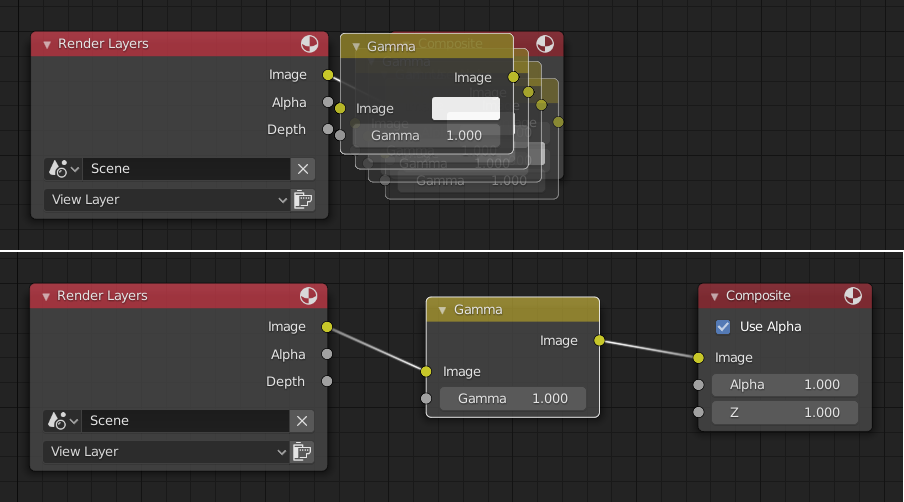This screenshot has width=904, height=502.
Task: Open the scene browse icon in the upper Render Layers node
Action: (x=62, y=169)
